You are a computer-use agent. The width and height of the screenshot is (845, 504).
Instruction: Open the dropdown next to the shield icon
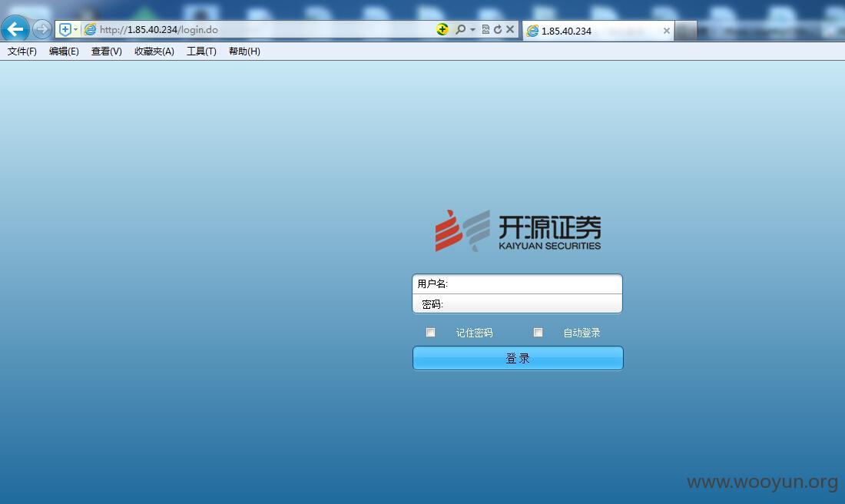[x=76, y=30]
